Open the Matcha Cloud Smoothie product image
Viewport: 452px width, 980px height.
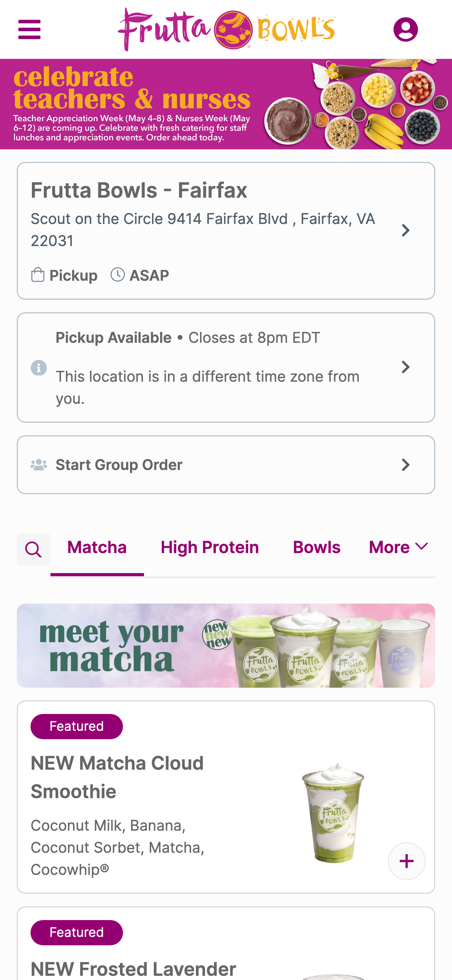click(333, 812)
